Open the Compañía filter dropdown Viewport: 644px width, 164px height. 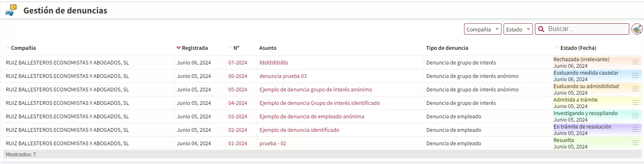point(482,29)
